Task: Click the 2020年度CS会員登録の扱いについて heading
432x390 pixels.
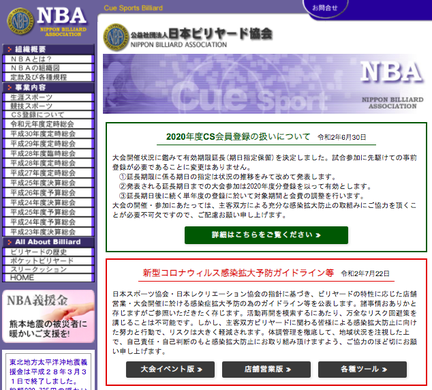Action: pyautogui.click(x=238, y=137)
